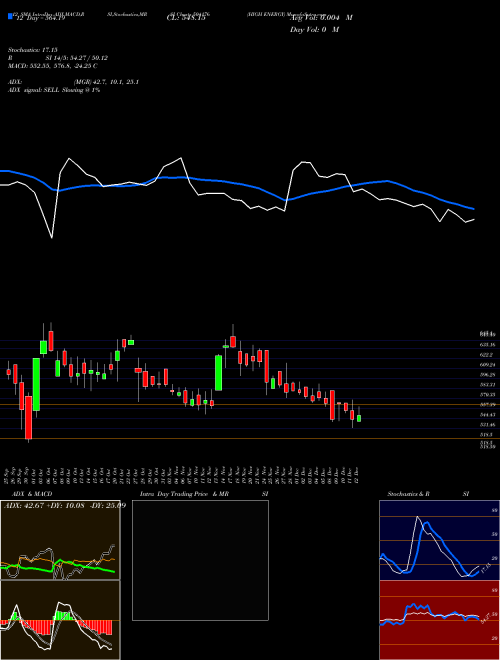Click the 622.2 price axis label

point(486,355)
